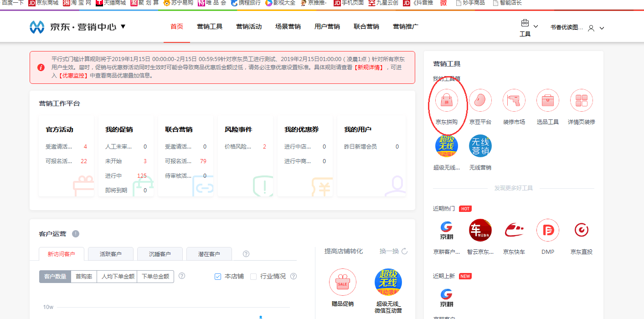Click the red alert icon in notice
The height and width of the screenshot is (319, 644).
point(41,67)
